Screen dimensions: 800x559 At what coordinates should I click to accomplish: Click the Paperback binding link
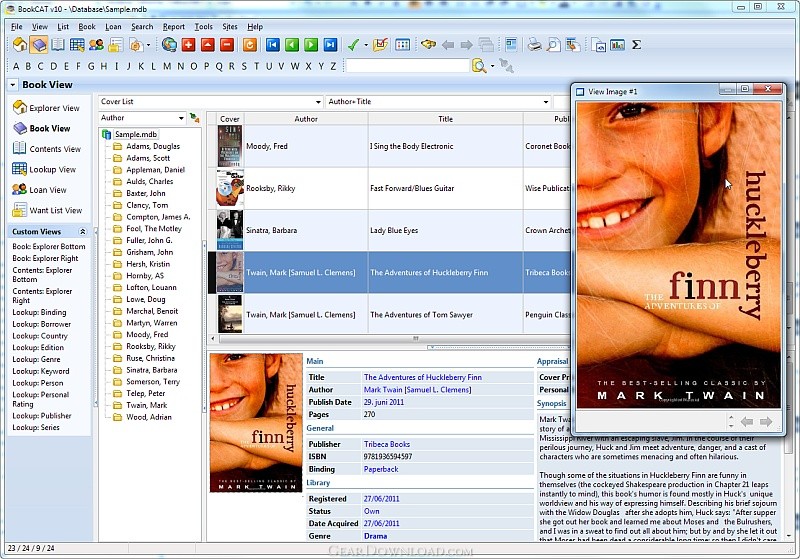coord(381,469)
